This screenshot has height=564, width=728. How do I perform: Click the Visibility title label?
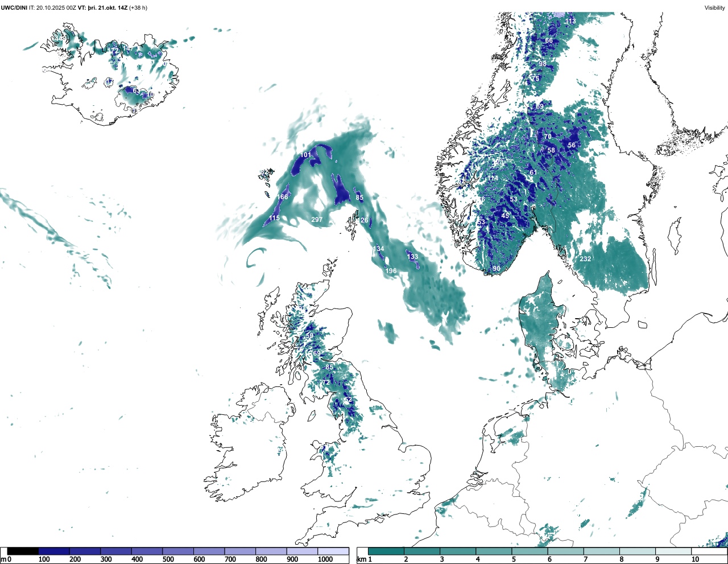coord(714,8)
